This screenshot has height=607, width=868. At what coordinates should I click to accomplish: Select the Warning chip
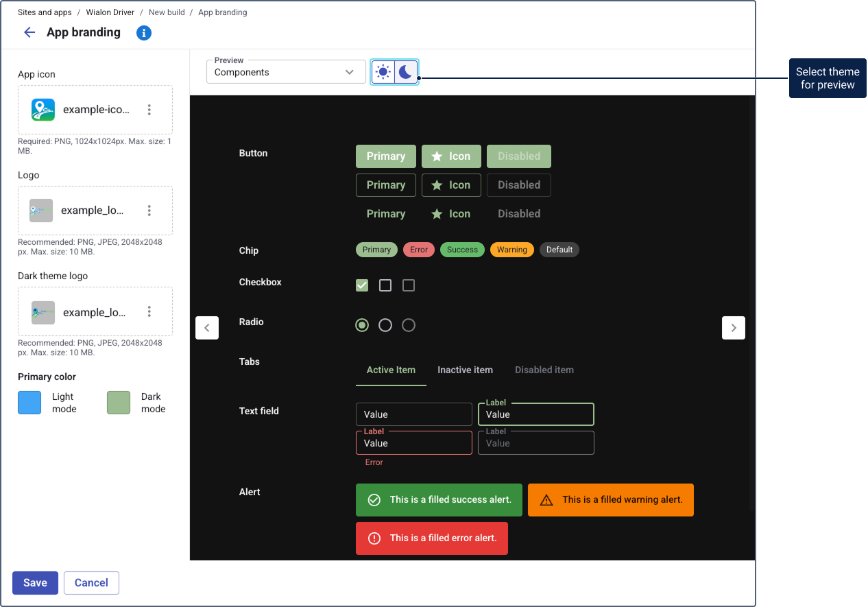(x=512, y=250)
